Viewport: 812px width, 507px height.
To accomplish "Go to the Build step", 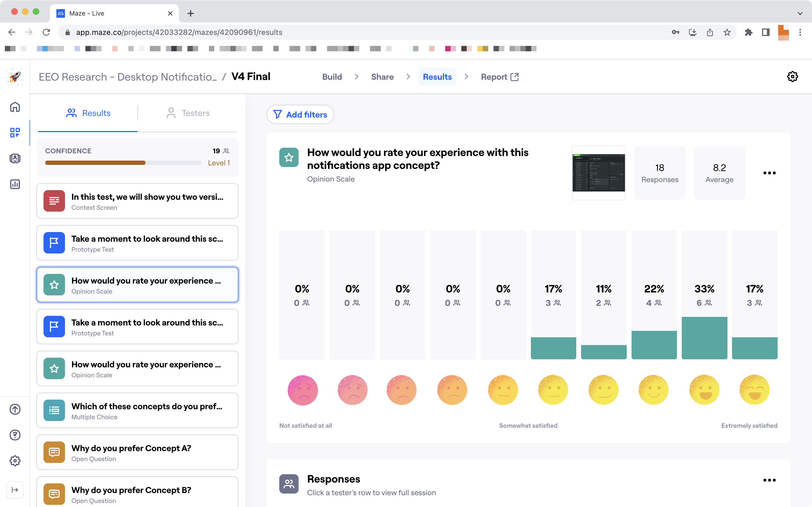I will point(332,77).
